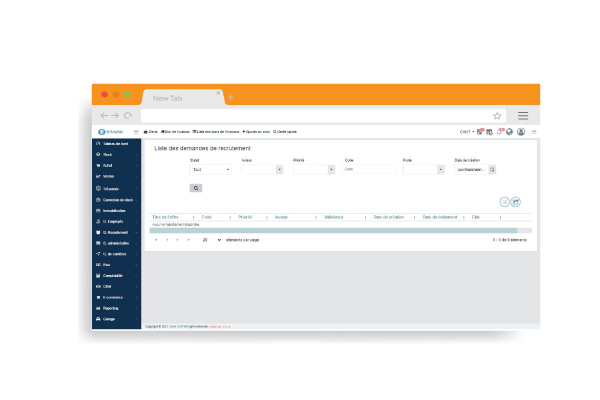This screenshot has width=600, height=400.
Task: Open the calendar picker for Date de création
Action: click(492, 170)
